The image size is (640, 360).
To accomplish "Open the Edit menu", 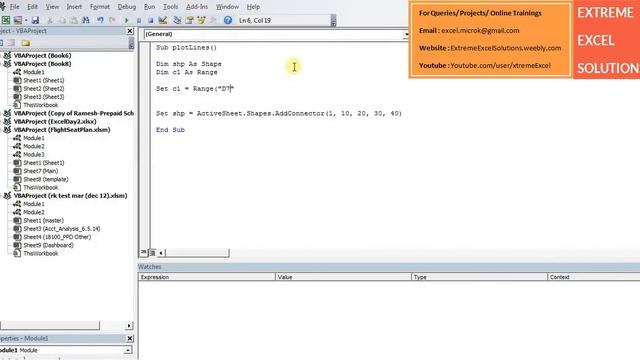I will pyautogui.click(x=32, y=7).
